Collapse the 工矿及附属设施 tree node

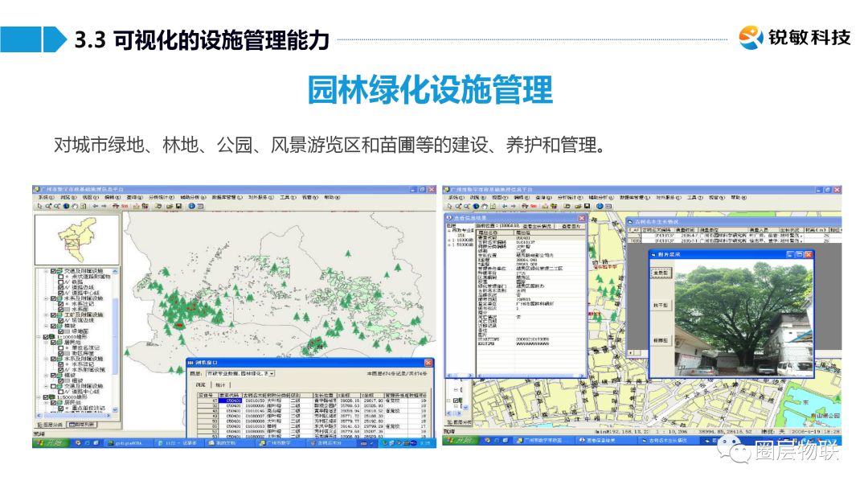(x=47, y=314)
